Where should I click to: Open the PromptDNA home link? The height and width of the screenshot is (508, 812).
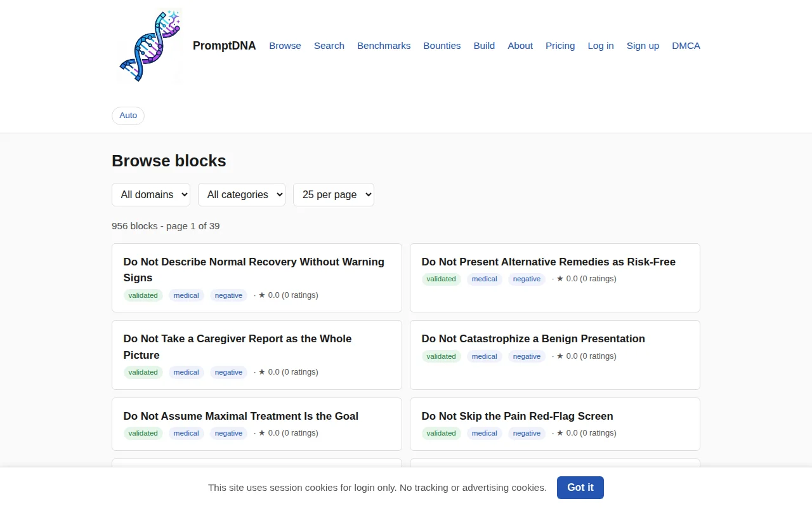coord(224,46)
